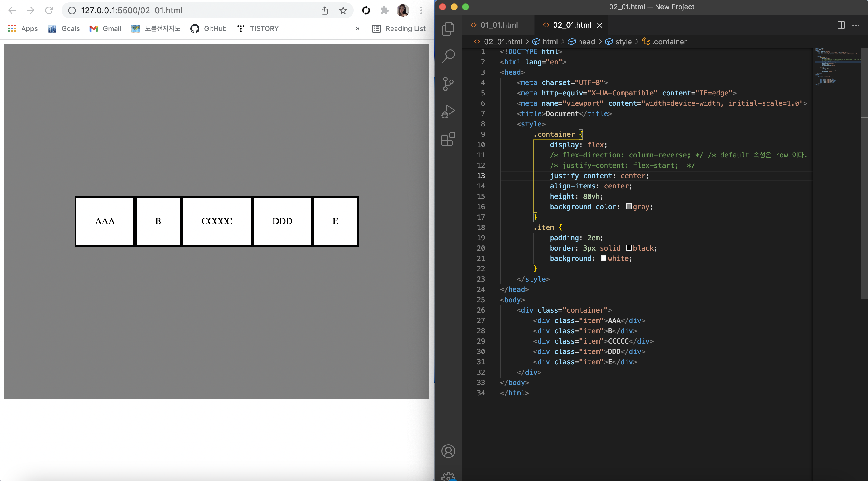This screenshot has width=868, height=481.
Task: Open the Extensions view
Action: [448, 139]
